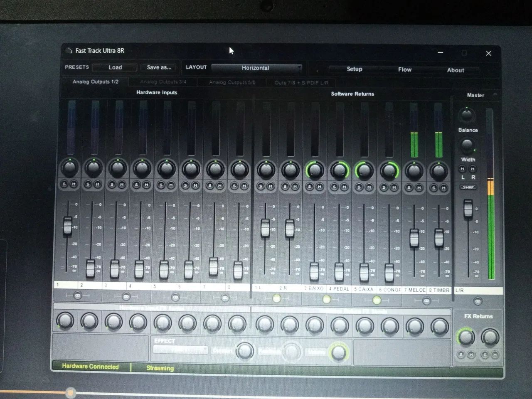This screenshot has width=532, height=399.
Task: Solo hardware input channel 1
Action: pyautogui.click(x=64, y=184)
